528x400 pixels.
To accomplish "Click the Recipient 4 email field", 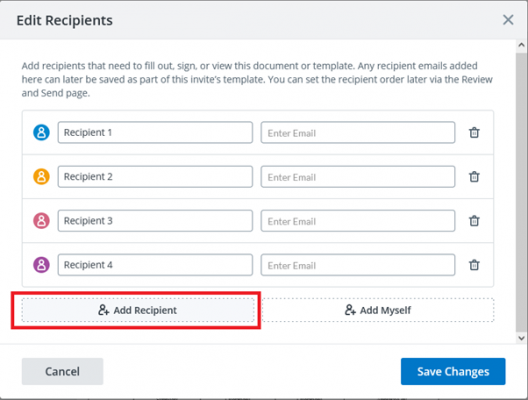I will 358,265.
